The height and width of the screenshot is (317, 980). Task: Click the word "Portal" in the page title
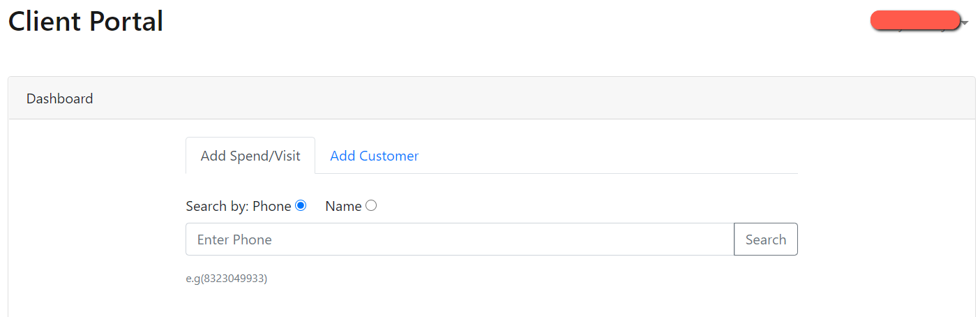click(x=126, y=22)
